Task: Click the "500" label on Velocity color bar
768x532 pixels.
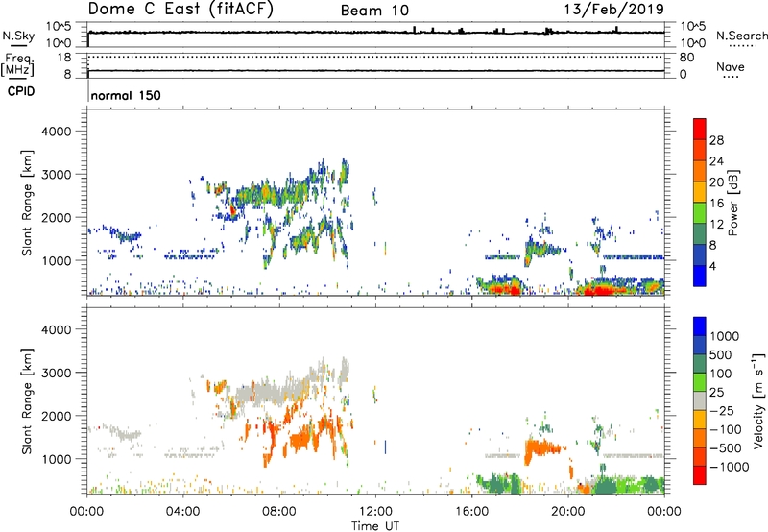Action: click(721, 355)
